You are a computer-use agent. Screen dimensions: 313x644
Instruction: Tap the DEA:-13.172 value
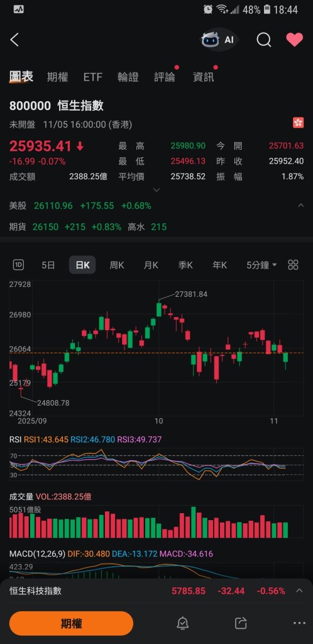point(135,553)
